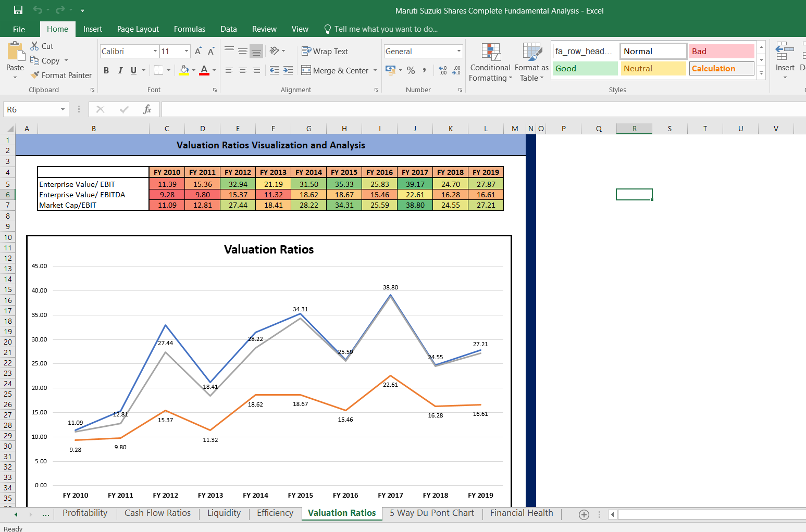Select column R header
The height and width of the screenshot is (532, 806).
[x=634, y=129]
